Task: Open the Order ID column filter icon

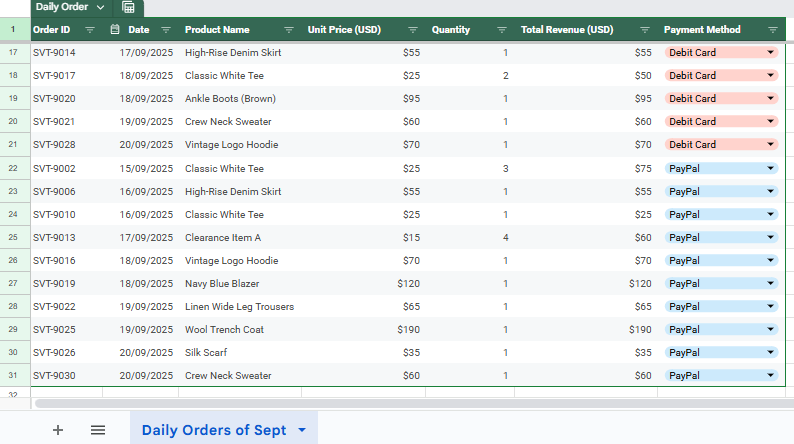Action: click(x=90, y=30)
